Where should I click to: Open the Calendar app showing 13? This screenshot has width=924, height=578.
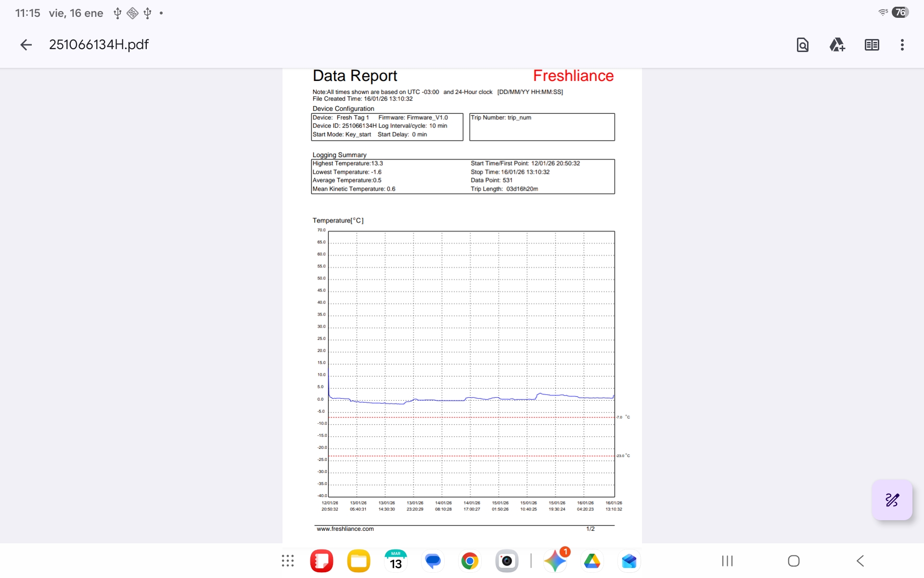[x=396, y=561]
